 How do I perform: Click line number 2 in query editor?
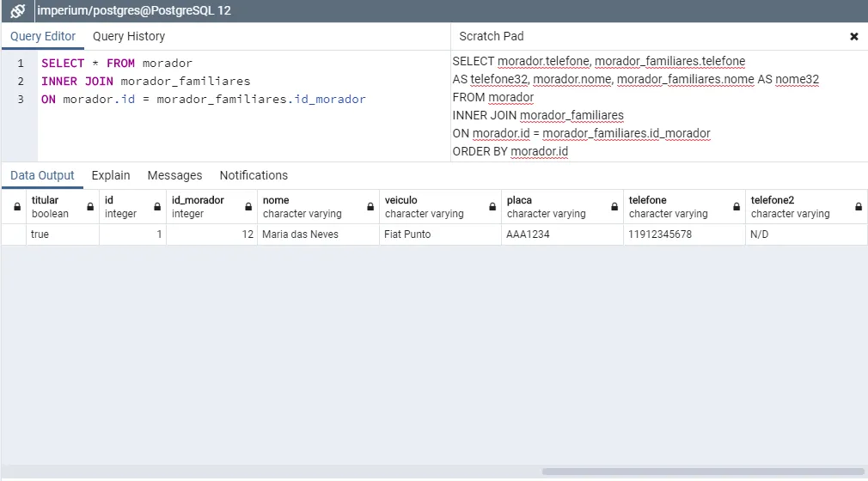[x=21, y=82]
